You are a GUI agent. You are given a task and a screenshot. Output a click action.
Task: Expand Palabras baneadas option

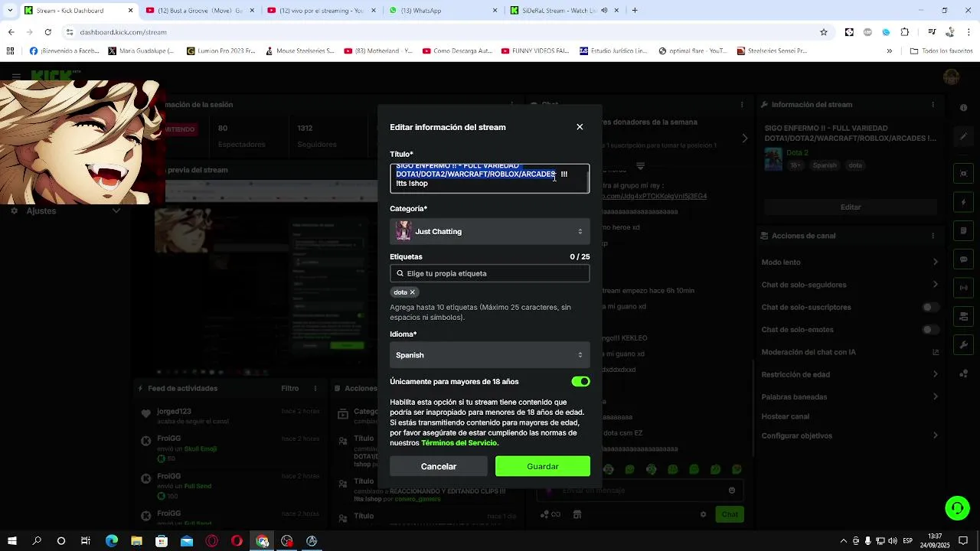(x=849, y=397)
